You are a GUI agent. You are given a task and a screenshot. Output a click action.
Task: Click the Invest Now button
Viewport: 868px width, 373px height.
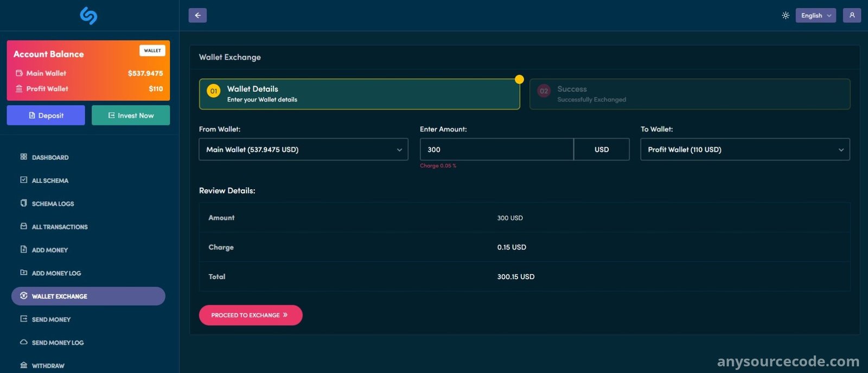pyautogui.click(x=131, y=115)
